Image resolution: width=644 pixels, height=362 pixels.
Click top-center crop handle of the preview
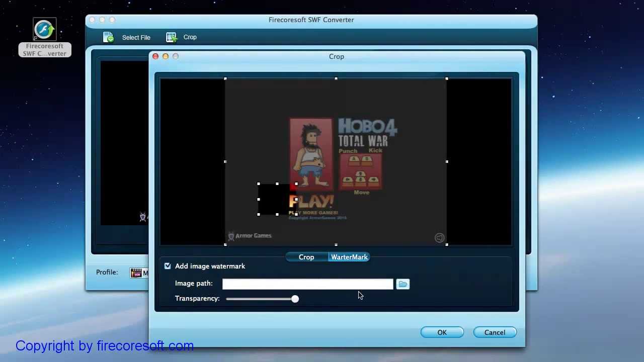(x=336, y=78)
